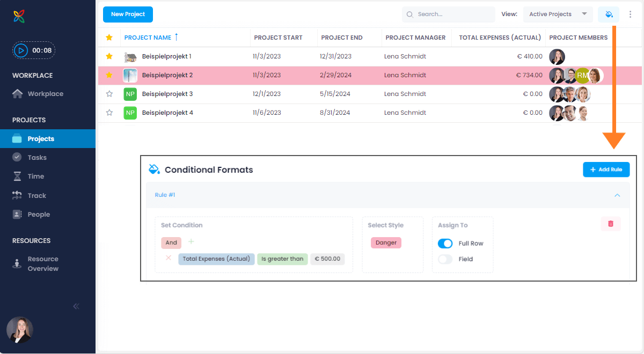Click the Danger style tag
Screen dimensions: 644x354
[x=386, y=242]
